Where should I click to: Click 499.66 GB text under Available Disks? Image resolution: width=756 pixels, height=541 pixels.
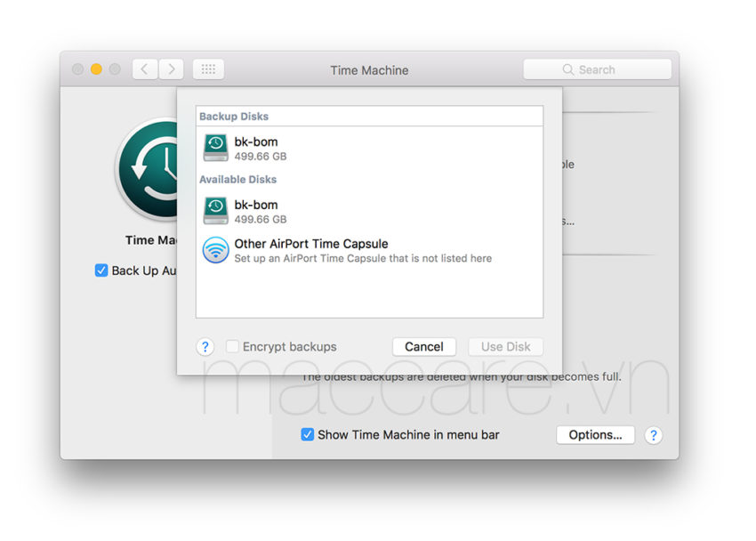pyautogui.click(x=261, y=220)
